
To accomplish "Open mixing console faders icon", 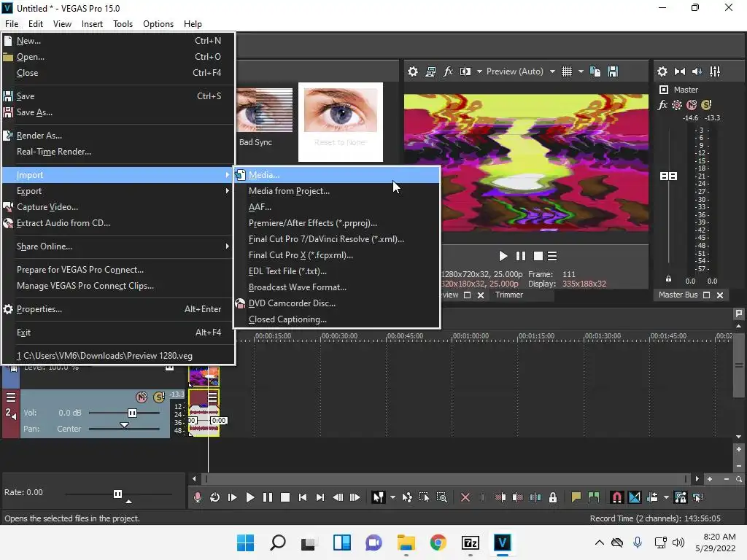I will click(x=715, y=71).
